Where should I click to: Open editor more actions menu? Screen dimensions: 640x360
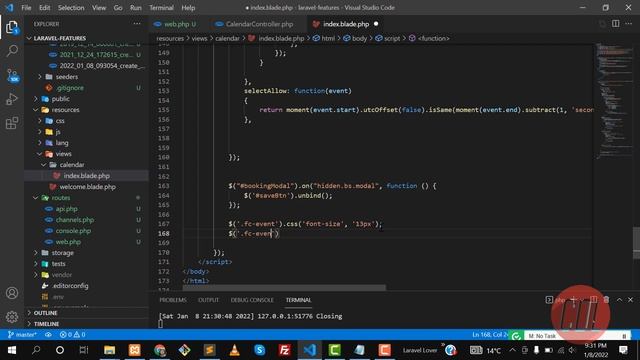click(x=629, y=24)
